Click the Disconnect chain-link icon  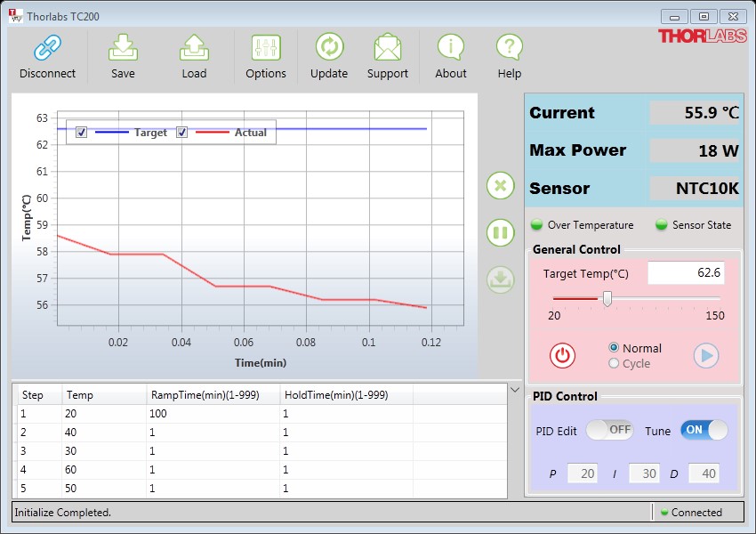pos(47,48)
